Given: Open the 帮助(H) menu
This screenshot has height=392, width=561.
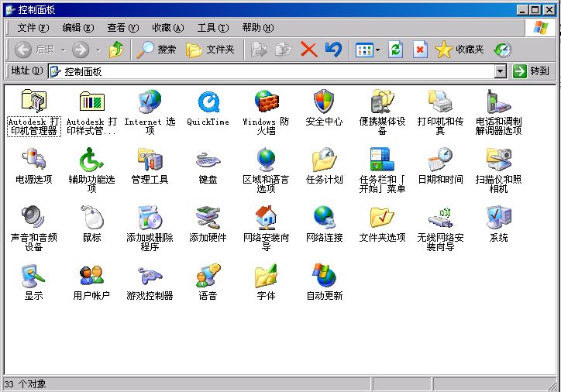Looking at the screenshot, I should point(257,28).
